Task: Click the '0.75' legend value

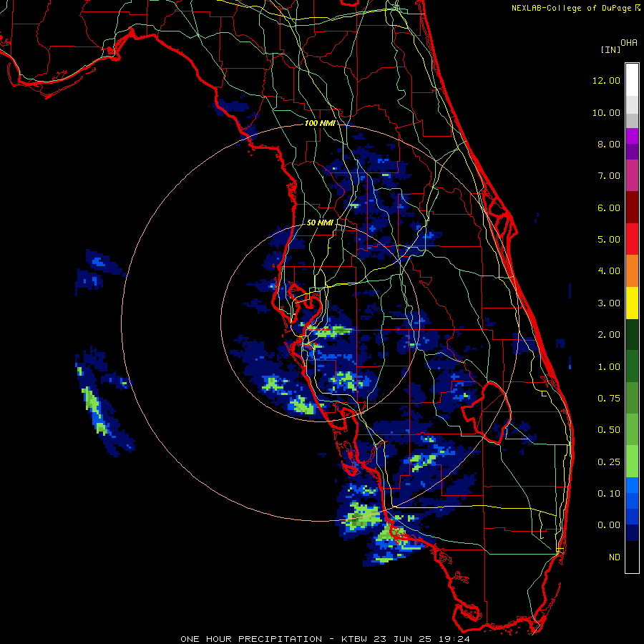Action: click(609, 399)
